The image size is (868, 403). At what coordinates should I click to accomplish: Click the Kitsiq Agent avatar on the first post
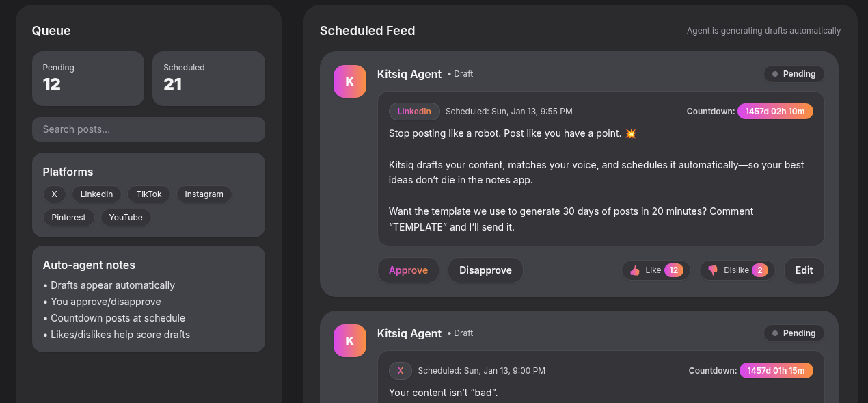tap(349, 81)
